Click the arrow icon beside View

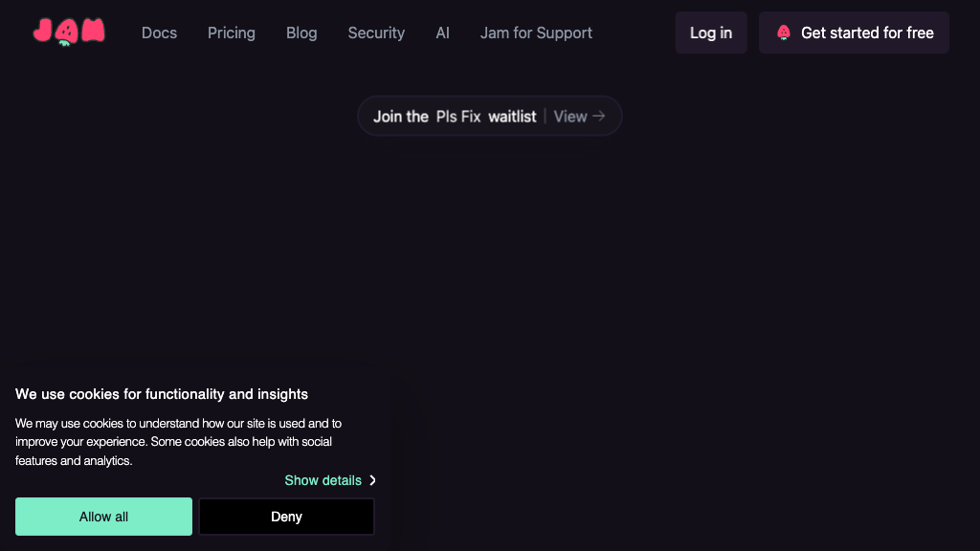pyautogui.click(x=599, y=117)
